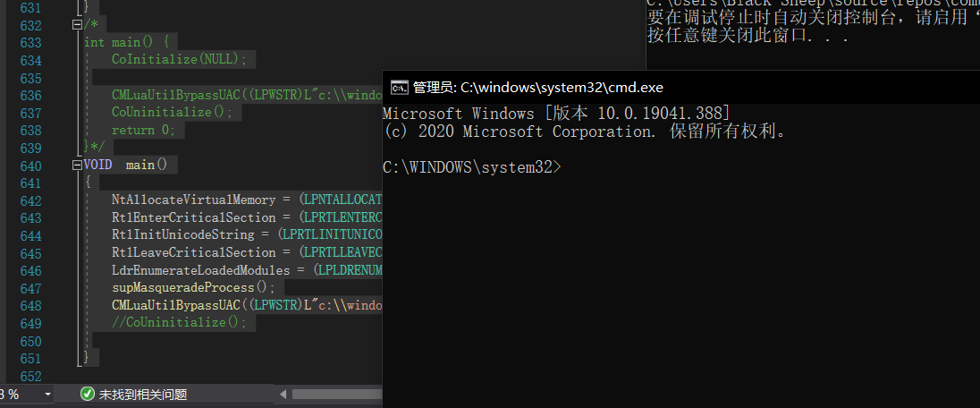Click the supMasqueradeProcess() call
The image size is (980, 408).
pyautogui.click(x=193, y=288)
